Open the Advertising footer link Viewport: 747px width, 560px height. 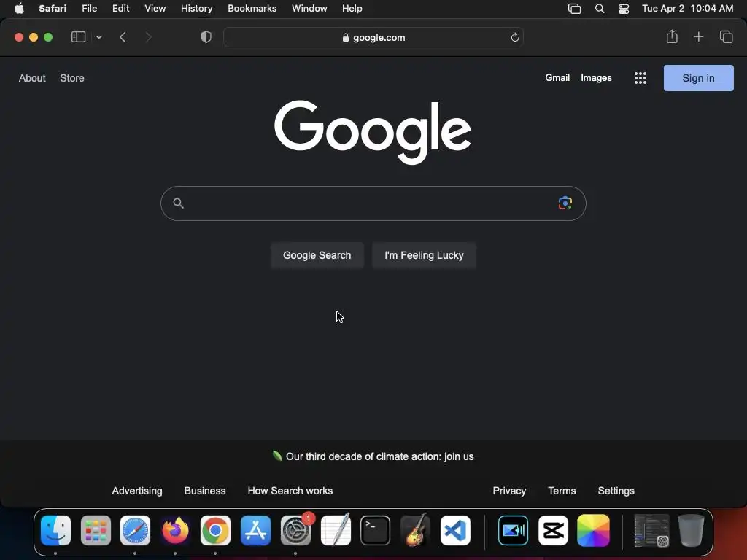136,491
